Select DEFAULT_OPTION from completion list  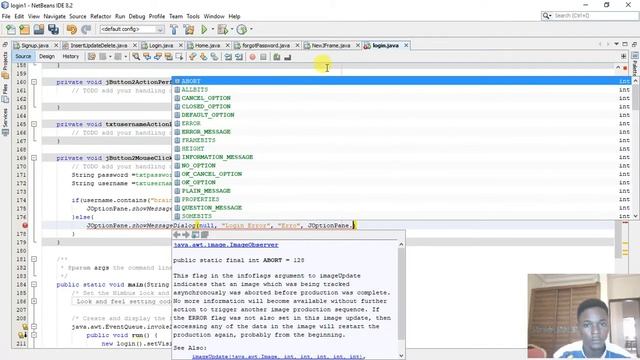pos(402,115)
